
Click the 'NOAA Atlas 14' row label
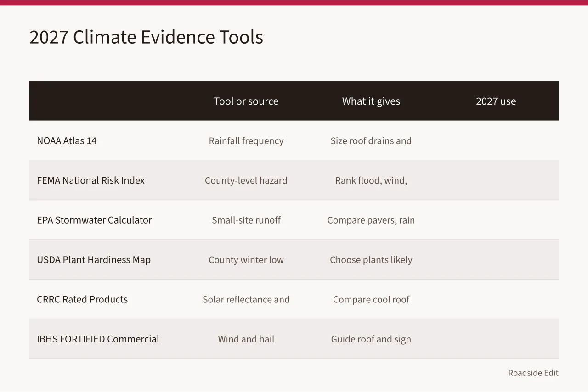pyautogui.click(x=67, y=141)
